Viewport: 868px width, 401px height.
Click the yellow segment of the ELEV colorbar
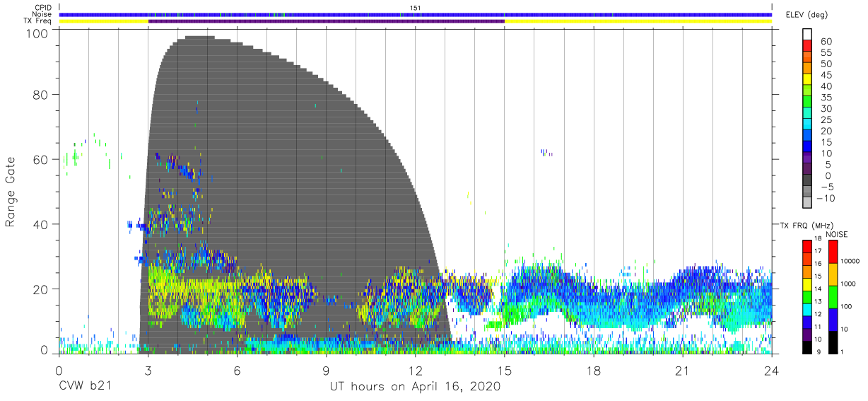pyautogui.click(x=807, y=81)
